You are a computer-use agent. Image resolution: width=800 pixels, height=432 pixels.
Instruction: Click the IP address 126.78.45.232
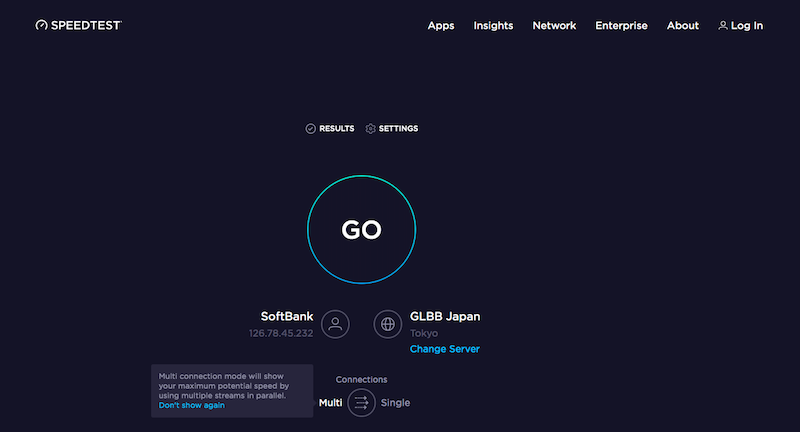[281, 333]
